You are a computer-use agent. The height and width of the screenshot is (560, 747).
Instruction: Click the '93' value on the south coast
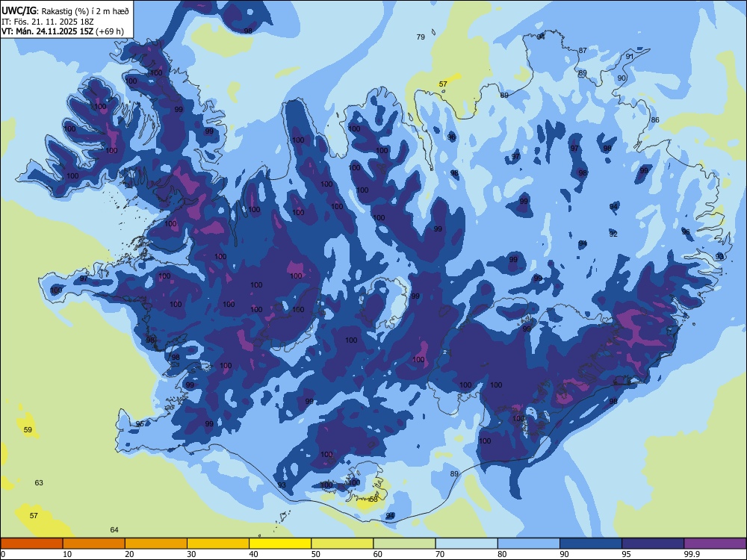pos(282,485)
